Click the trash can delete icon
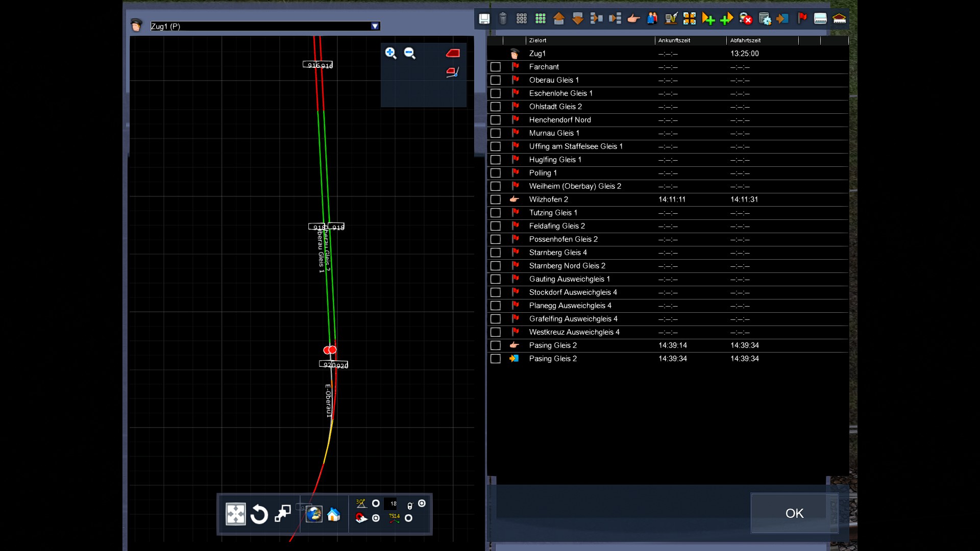Image resolution: width=980 pixels, height=551 pixels. [x=503, y=19]
